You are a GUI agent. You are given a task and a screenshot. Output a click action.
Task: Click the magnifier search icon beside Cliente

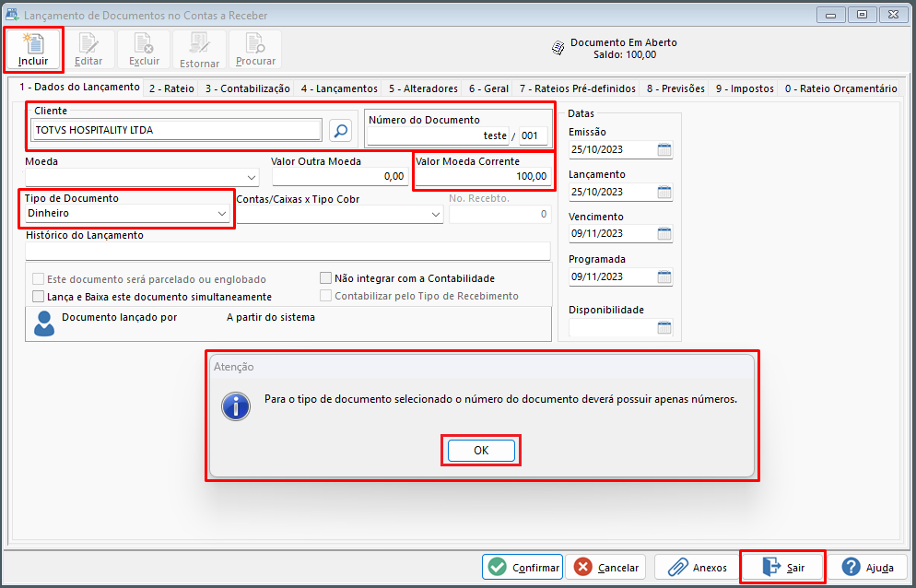tap(341, 130)
